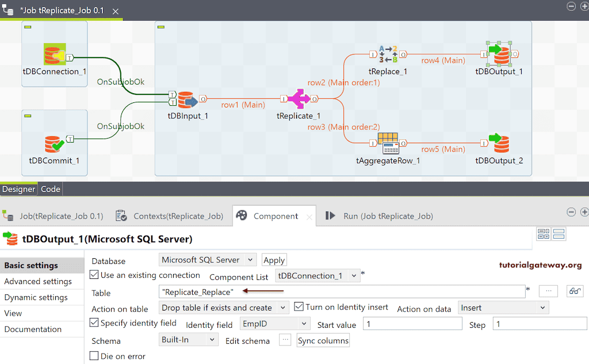589x364 pixels.
Task: Select the tReplicate_1 component
Action: [x=299, y=99]
